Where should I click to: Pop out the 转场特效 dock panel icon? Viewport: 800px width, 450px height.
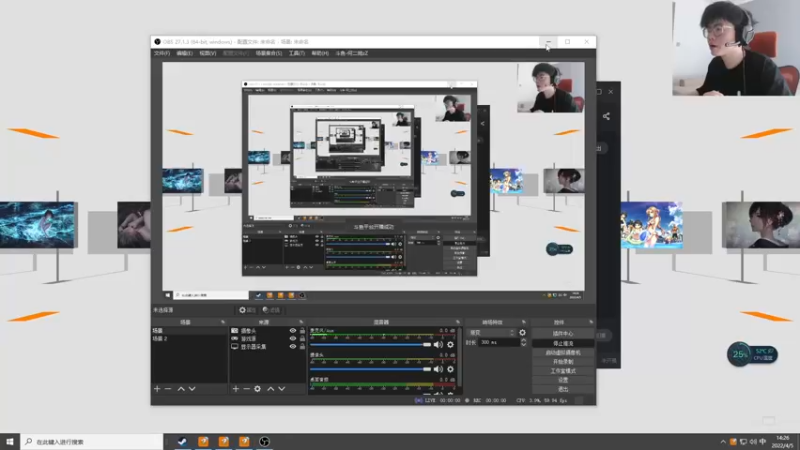pos(524,322)
